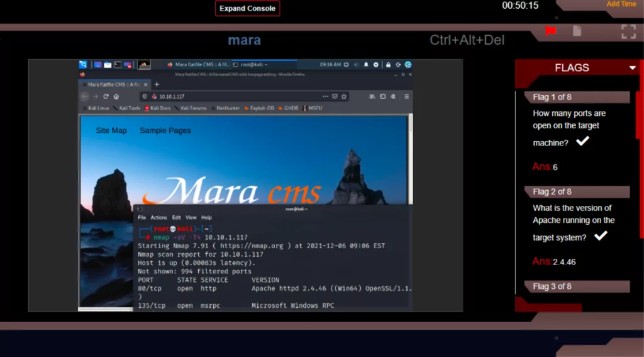The height and width of the screenshot is (357, 644).
Task: Click the terminal window icon in its titlebar
Action: 140,209
